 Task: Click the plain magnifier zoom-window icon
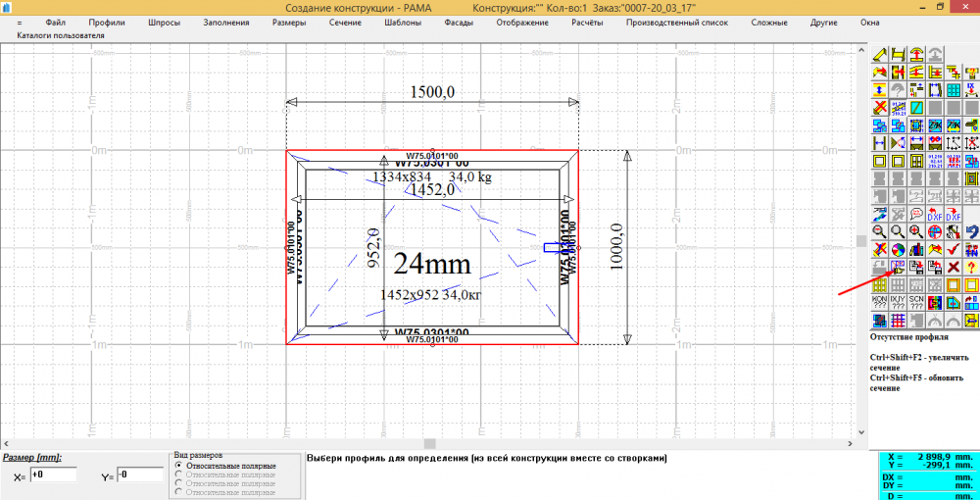click(x=898, y=232)
